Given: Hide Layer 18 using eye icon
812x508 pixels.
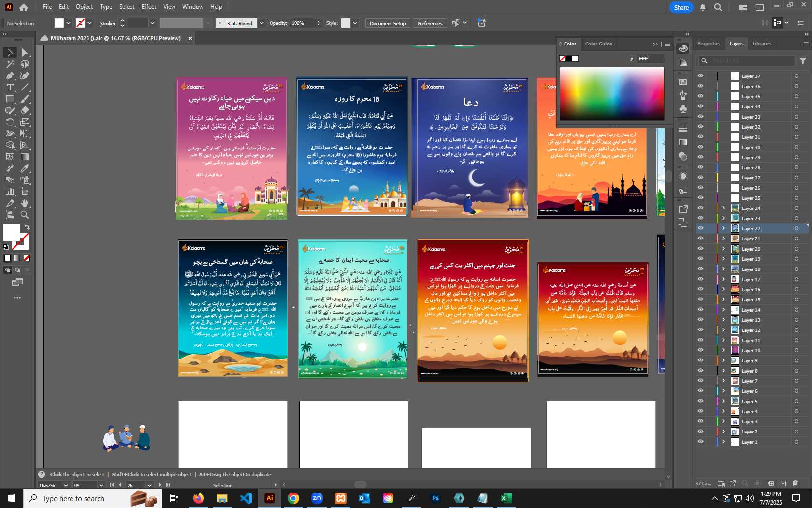Looking at the screenshot, I should click(700, 269).
